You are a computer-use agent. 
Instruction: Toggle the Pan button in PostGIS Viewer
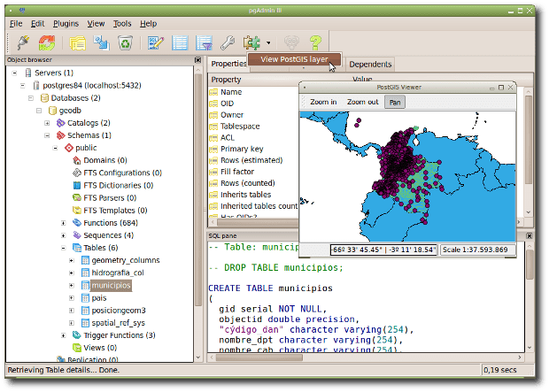point(395,102)
